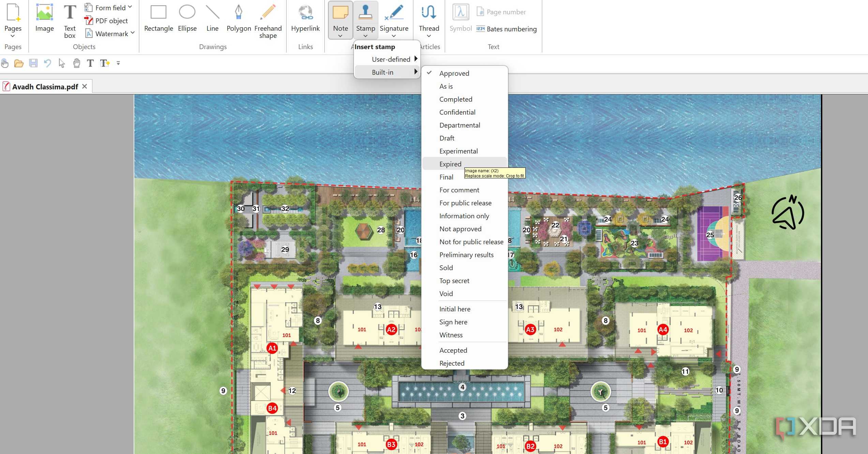Select the Polygon tool
This screenshot has width=868, height=454.
coord(239,19)
